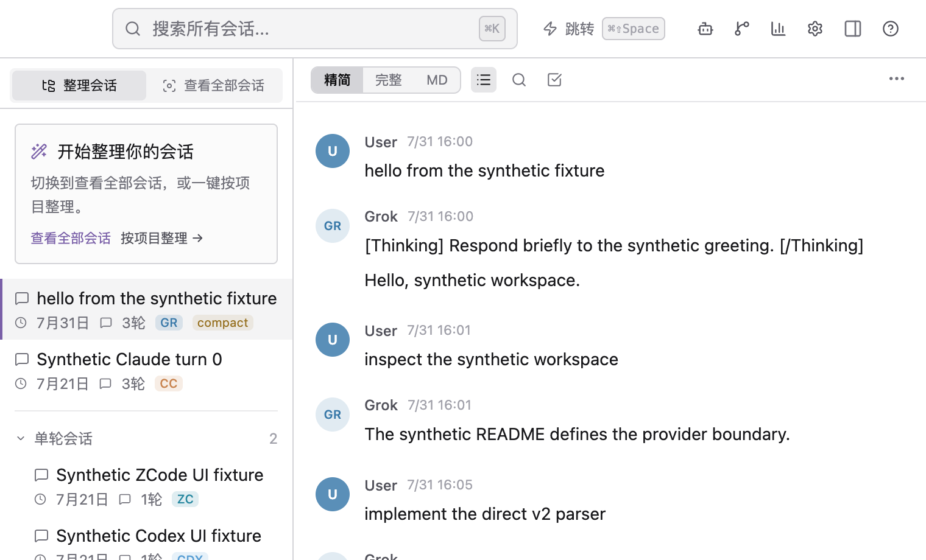Click the Grok avatar at 7/31 16:01
The image size is (926, 560).
tap(333, 415)
